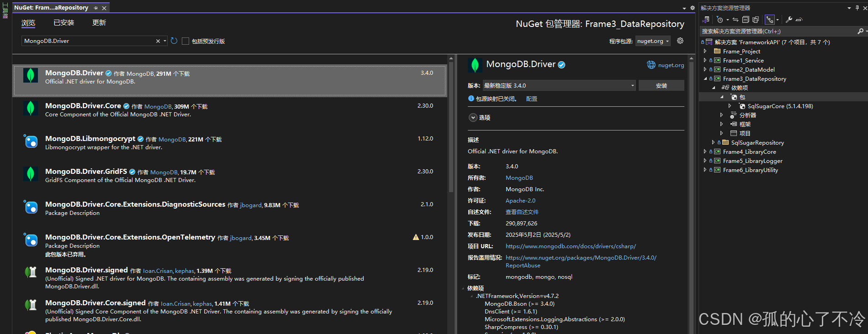Select Frame6_LibraryUtility project in tree

pyautogui.click(x=750, y=170)
